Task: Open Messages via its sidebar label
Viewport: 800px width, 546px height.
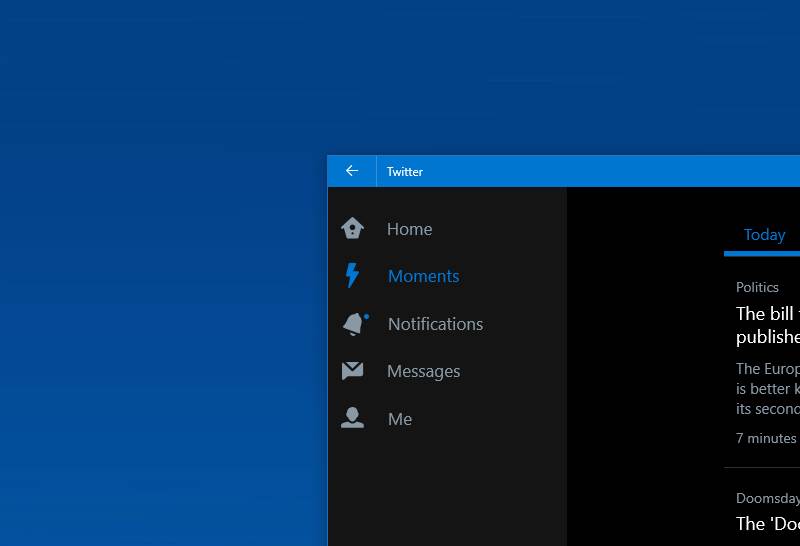Action: pyautogui.click(x=423, y=371)
